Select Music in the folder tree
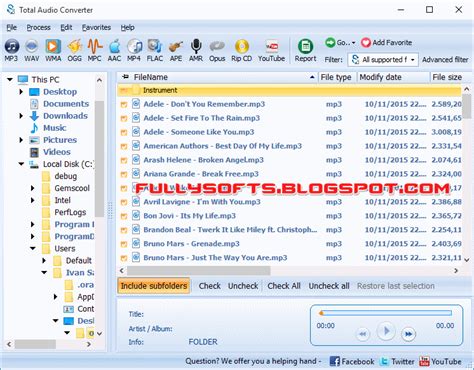Screen dimensions: 474x370 55,128
